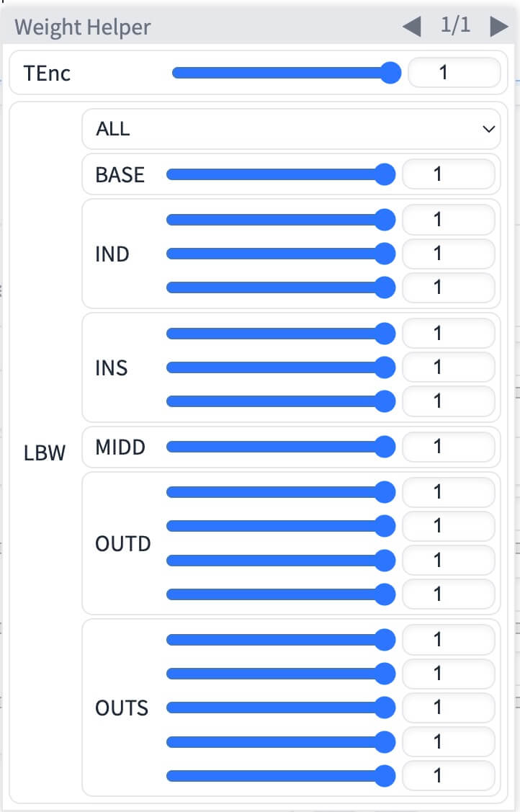Image resolution: width=520 pixels, height=812 pixels.
Task: Click the Weight Helper panel title
Action: click(83, 28)
